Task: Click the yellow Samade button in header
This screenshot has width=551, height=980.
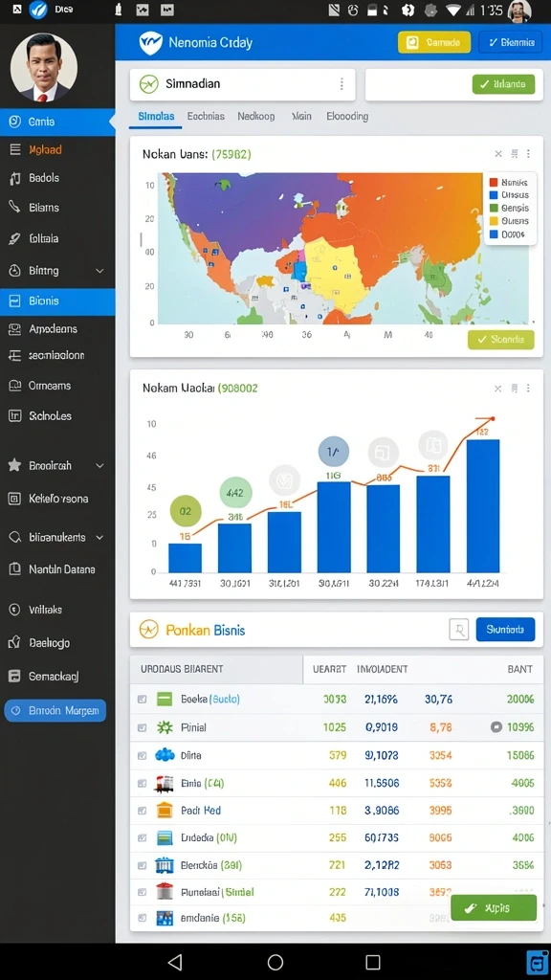Action: [x=434, y=42]
